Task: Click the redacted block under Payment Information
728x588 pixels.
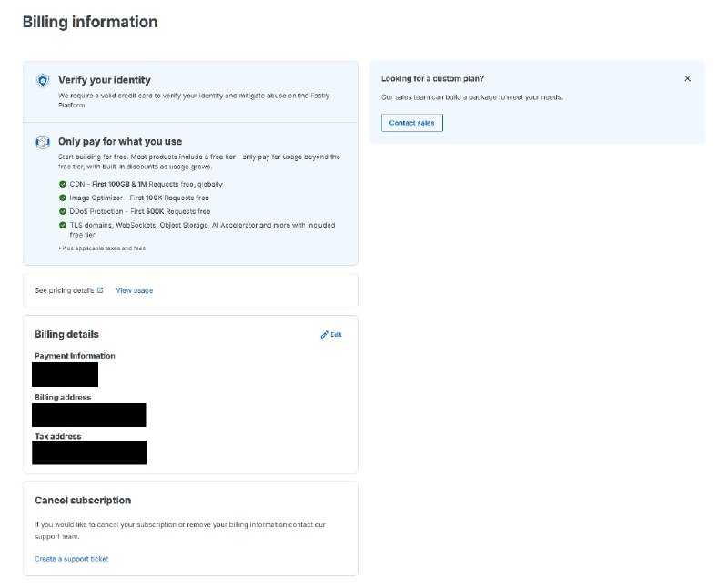Action: [x=65, y=374]
